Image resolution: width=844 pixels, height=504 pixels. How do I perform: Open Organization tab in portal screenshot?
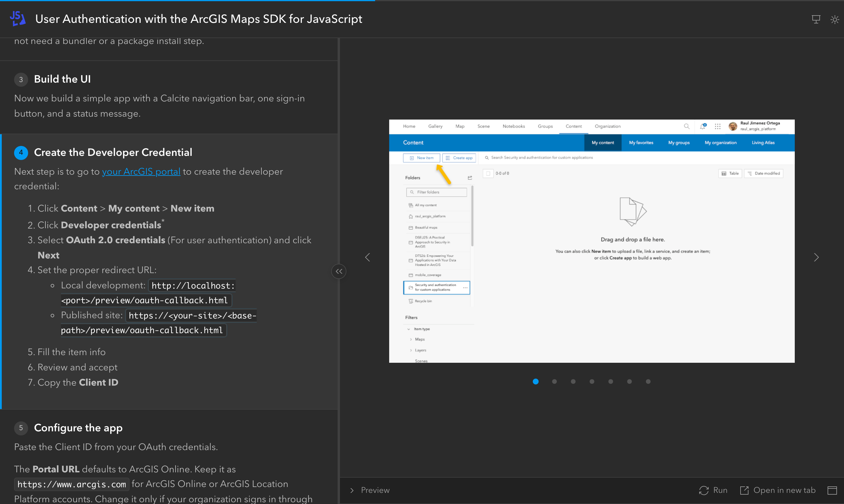click(607, 126)
